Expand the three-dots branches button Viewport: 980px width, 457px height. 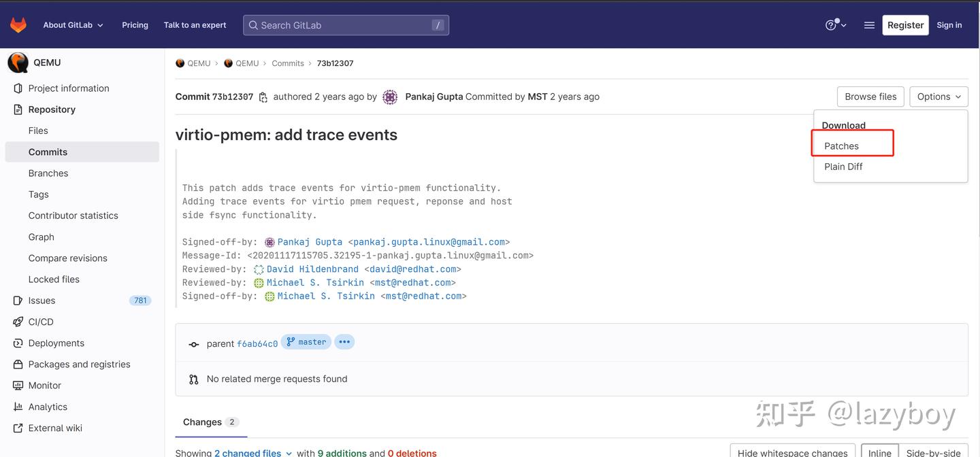click(344, 342)
